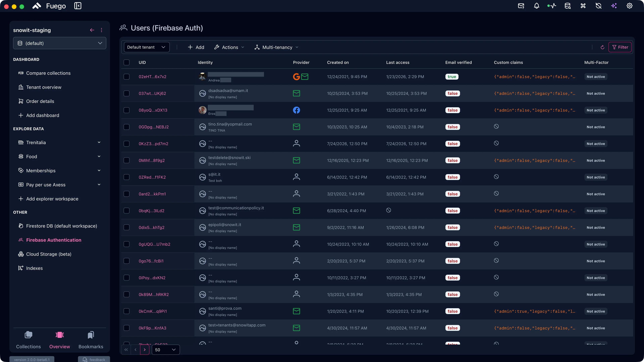
Task: Open the feedback button
Action: (x=94, y=359)
